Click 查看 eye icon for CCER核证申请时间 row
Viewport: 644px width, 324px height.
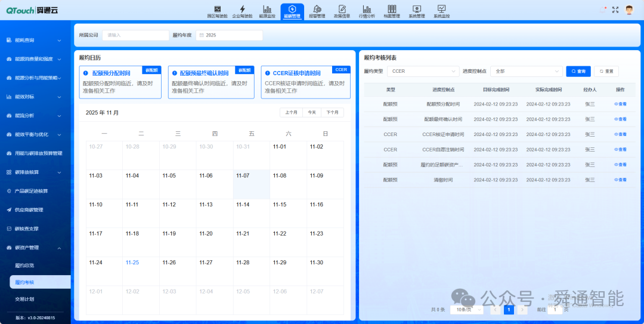pos(620,134)
